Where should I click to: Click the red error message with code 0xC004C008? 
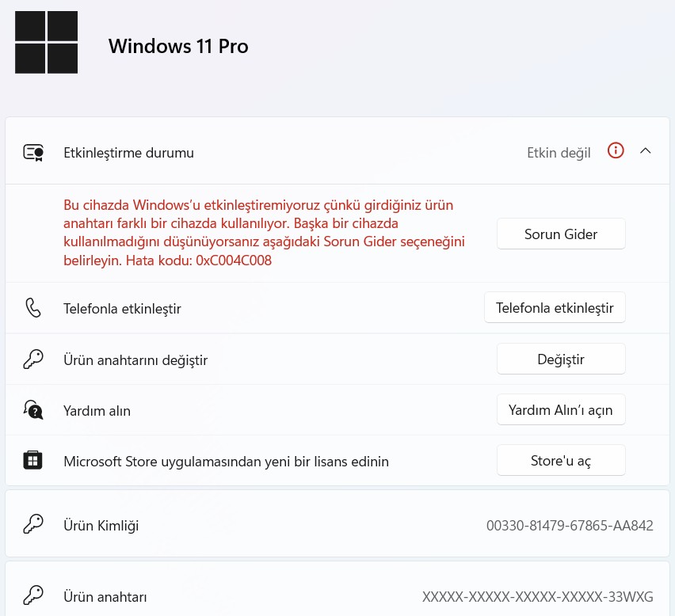coord(264,233)
